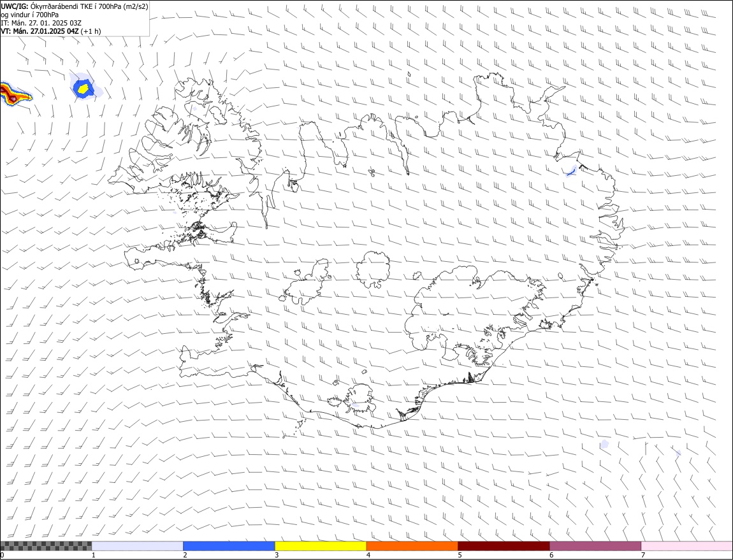Click the checkered legend swatch for 0-1
Image resolution: width=733 pixels, height=560 pixels.
(46, 546)
